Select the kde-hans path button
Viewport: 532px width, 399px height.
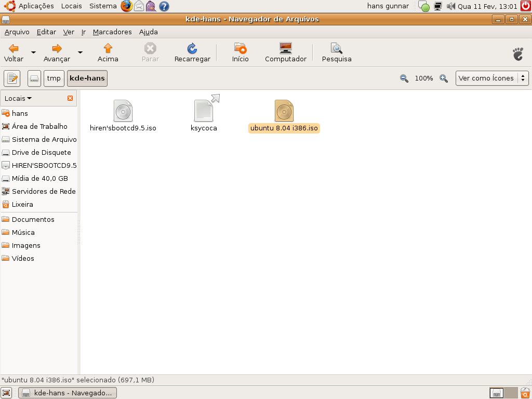coord(87,78)
